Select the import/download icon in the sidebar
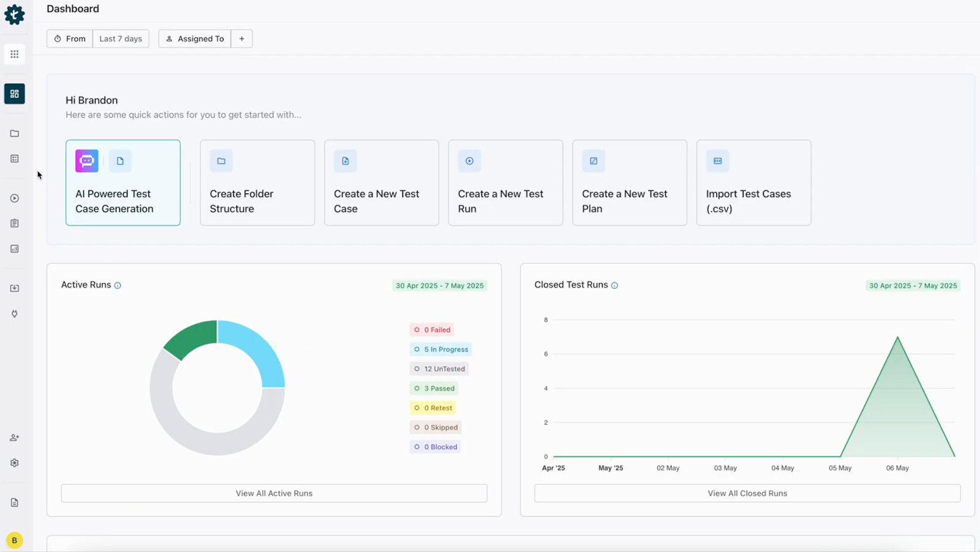 (14, 288)
